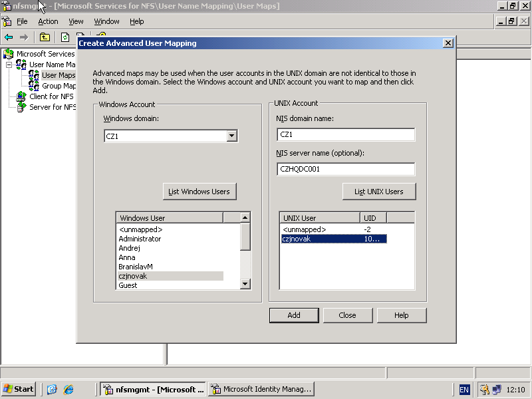Select Guest in Windows User list
532x399 pixels.
[128, 285]
